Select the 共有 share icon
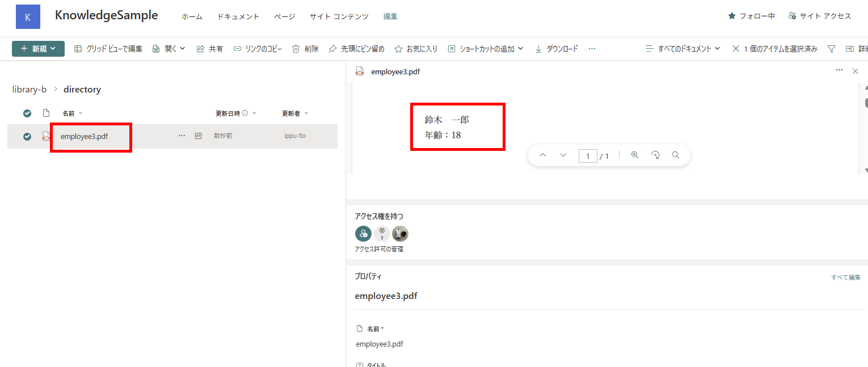This screenshot has width=868, height=367. pos(200,48)
